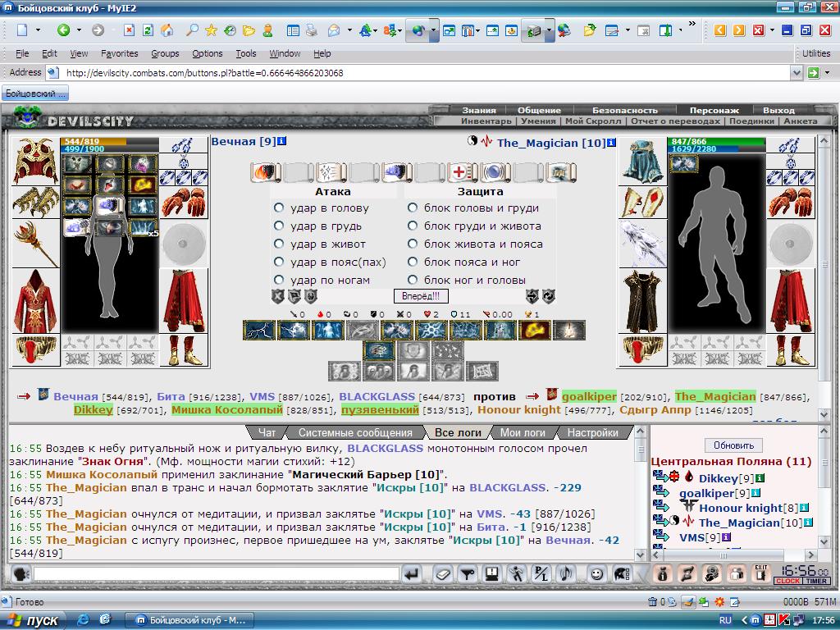The height and width of the screenshot is (630, 840).
Task: Open the Favorites menu
Action: (119, 53)
